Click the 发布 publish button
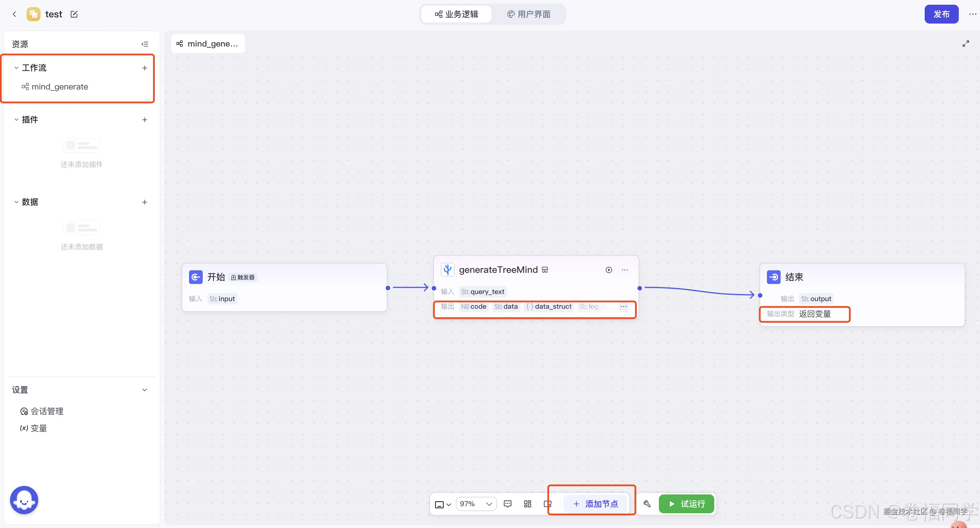The width and height of the screenshot is (980, 528). [x=941, y=14]
